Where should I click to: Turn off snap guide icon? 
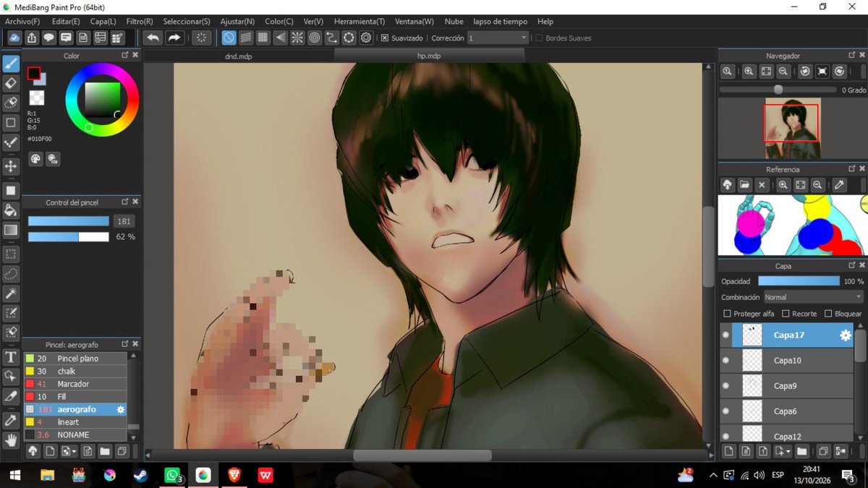(229, 38)
